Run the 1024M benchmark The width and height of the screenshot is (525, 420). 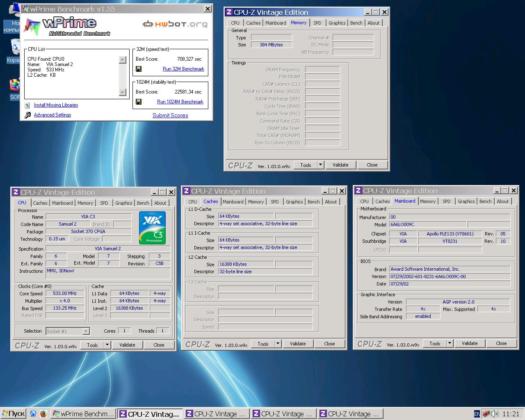click(180, 102)
